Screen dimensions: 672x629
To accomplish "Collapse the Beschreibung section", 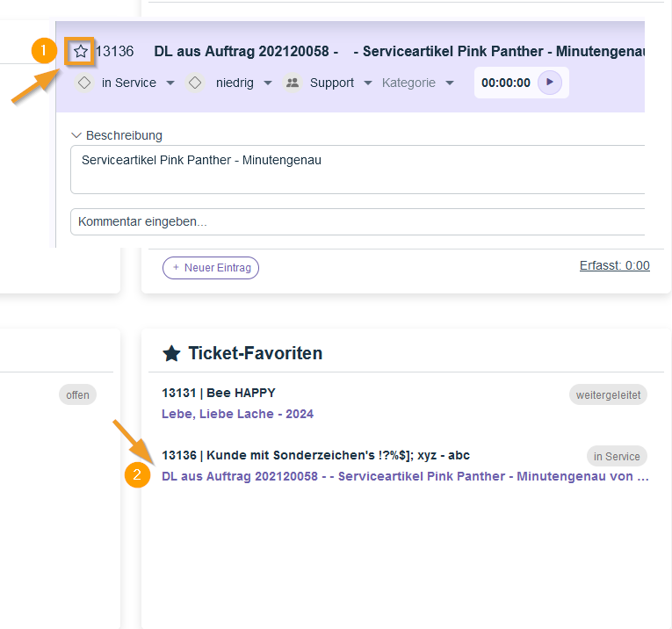I will [x=76, y=135].
